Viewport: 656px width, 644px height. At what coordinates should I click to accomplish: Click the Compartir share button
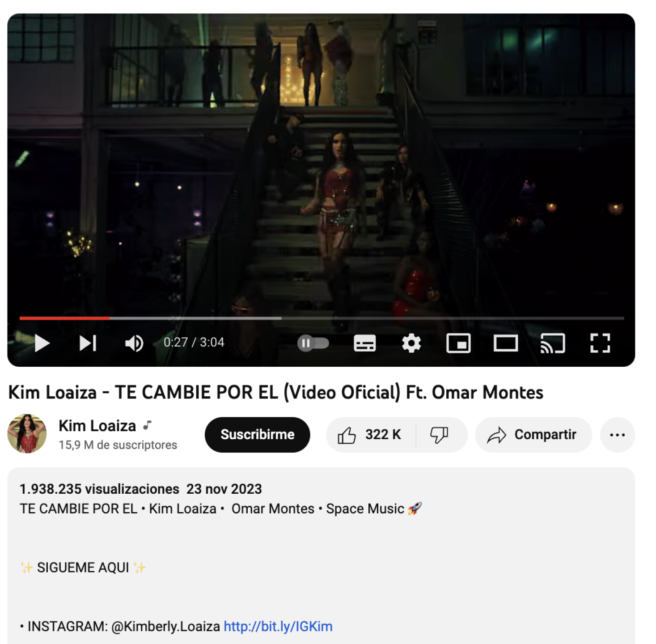(x=533, y=435)
